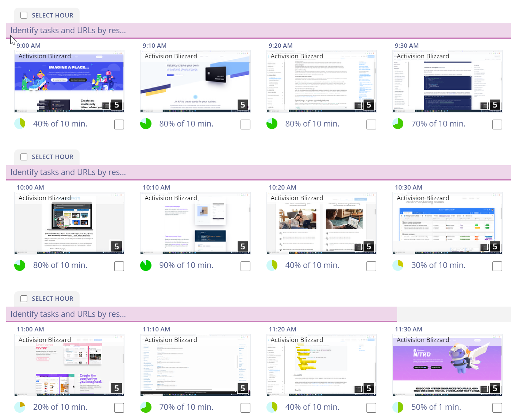Click the activity pie icon for 10:30 AM
Viewport: 511px width, 420px height.
[x=398, y=265]
